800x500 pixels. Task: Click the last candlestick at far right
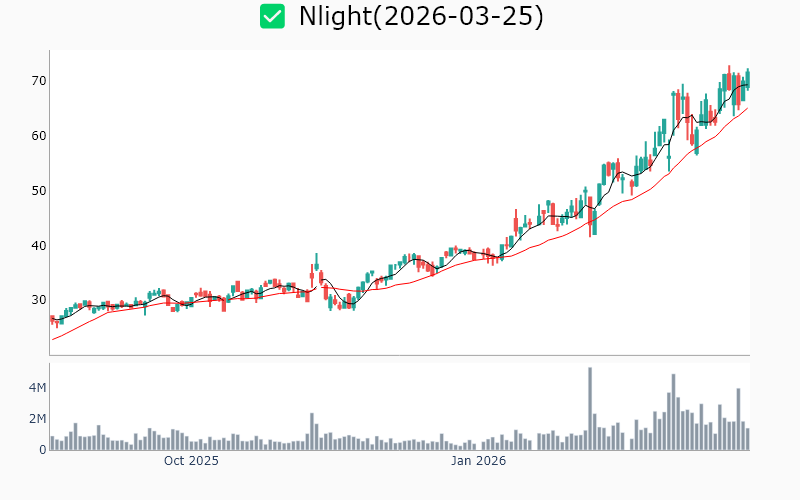point(747,78)
